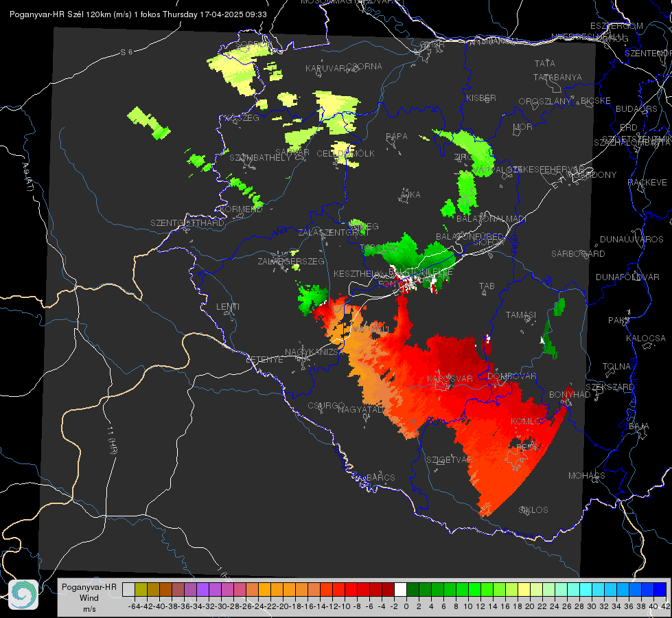This screenshot has height=618, width=672.
Task: Click the PAPA city label
Action: 397,137
